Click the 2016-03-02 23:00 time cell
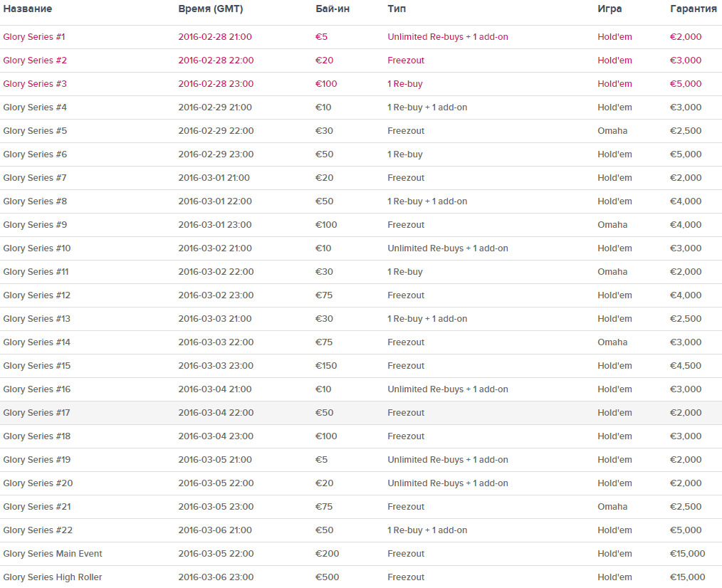Image resolution: width=722 pixels, height=588 pixels. tap(216, 295)
